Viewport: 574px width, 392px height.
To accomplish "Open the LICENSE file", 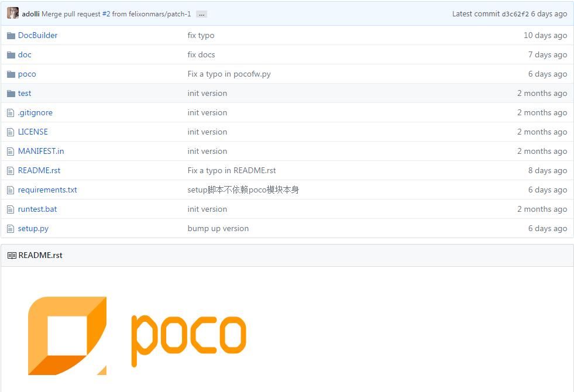I will pyautogui.click(x=33, y=132).
